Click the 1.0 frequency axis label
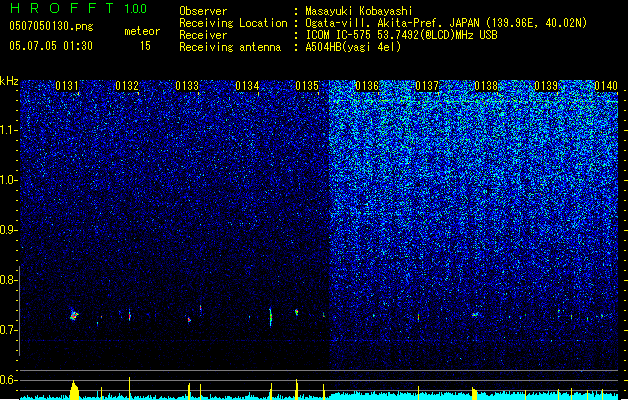Screen dimensions: 629x400 tap(8, 180)
